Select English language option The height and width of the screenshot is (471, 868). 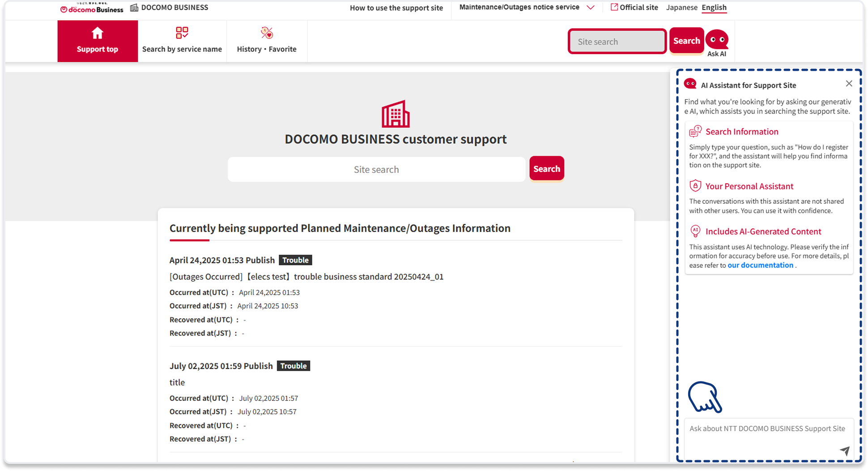(714, 8)
